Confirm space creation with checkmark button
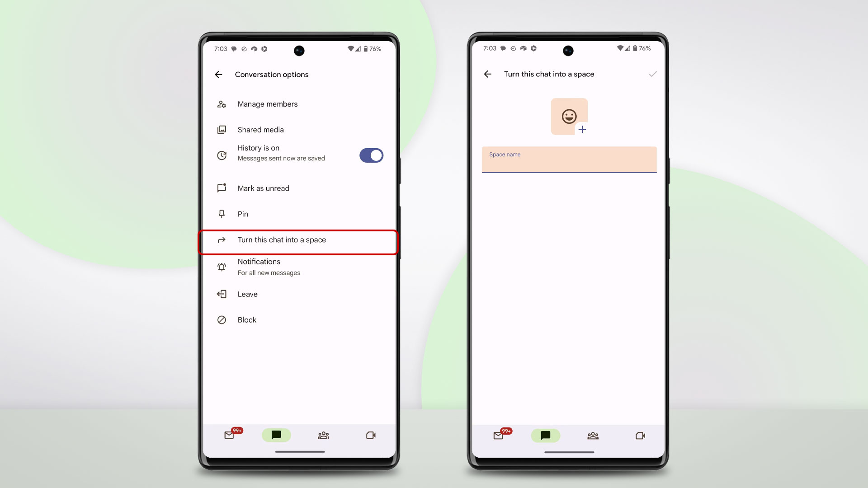Viewport: 868px width, 488px height. (652, 74)
